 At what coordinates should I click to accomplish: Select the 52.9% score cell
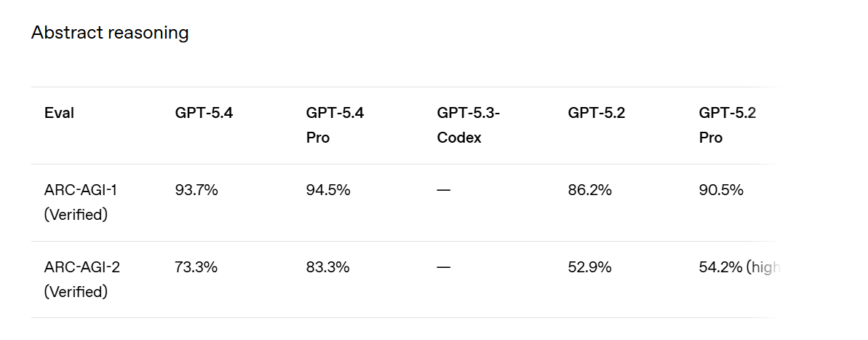pyautogui.click(x=589, y=267)
